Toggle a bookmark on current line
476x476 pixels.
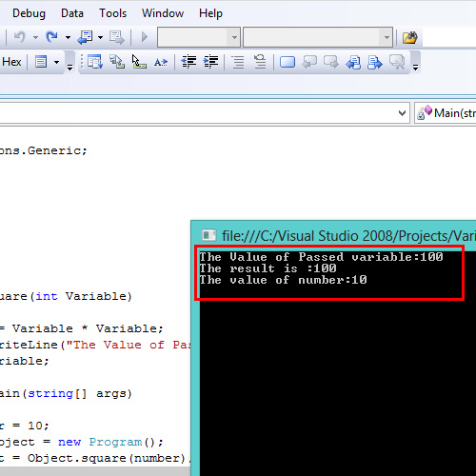[x=288, y=62]
